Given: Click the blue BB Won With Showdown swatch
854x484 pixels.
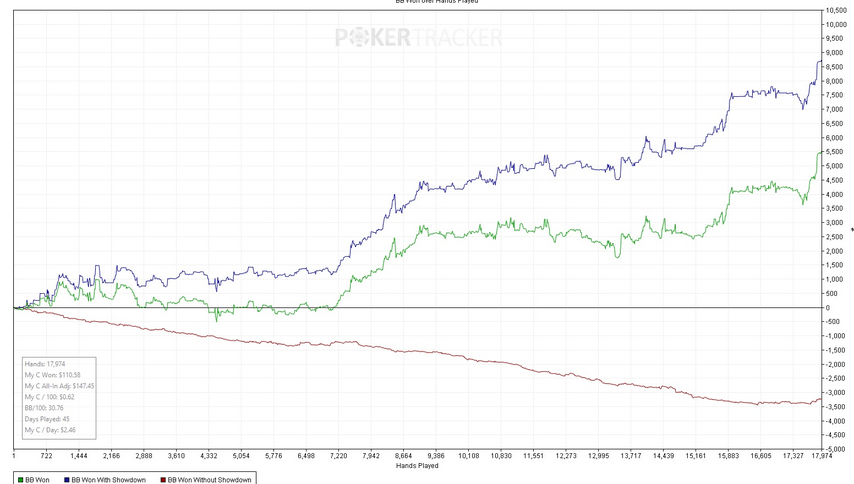Looking at the screenshot, I should coord(67,480).
